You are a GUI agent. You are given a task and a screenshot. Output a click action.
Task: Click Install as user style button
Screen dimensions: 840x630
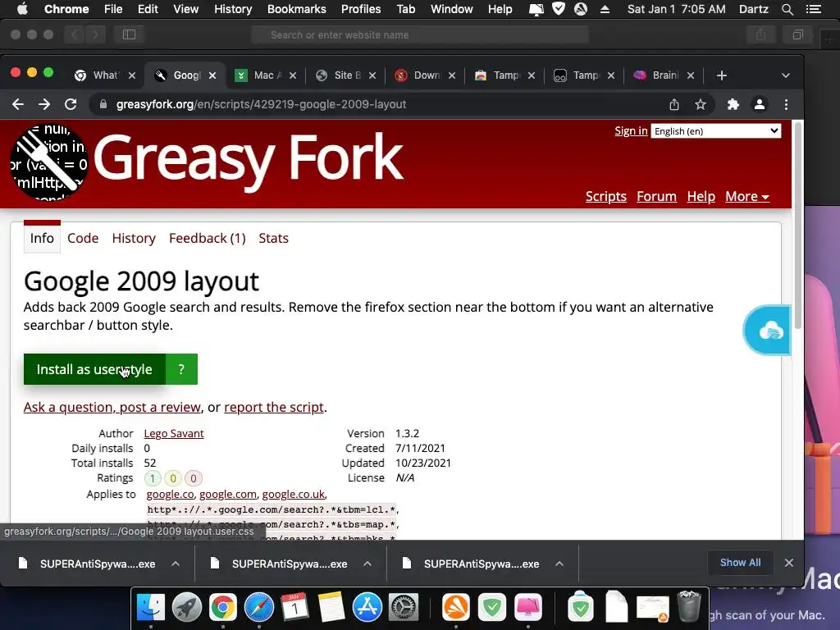pyautogui.click(x=94, y=369)
